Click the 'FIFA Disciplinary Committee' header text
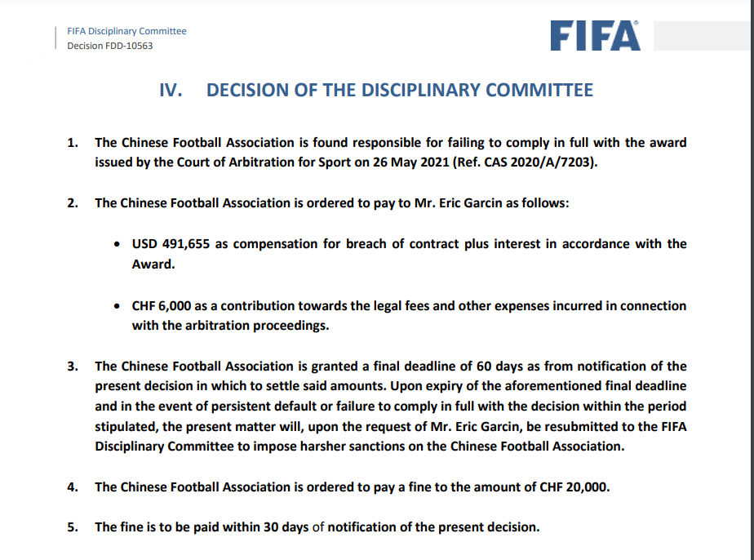The width and height of the screenshot is (754, 560). [126, 31]
